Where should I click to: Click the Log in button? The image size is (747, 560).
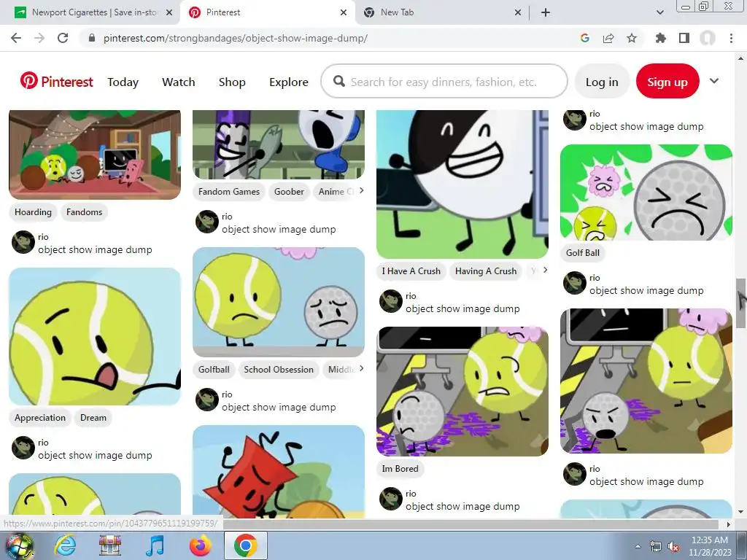pyautogui.click(x=602, y=82)
